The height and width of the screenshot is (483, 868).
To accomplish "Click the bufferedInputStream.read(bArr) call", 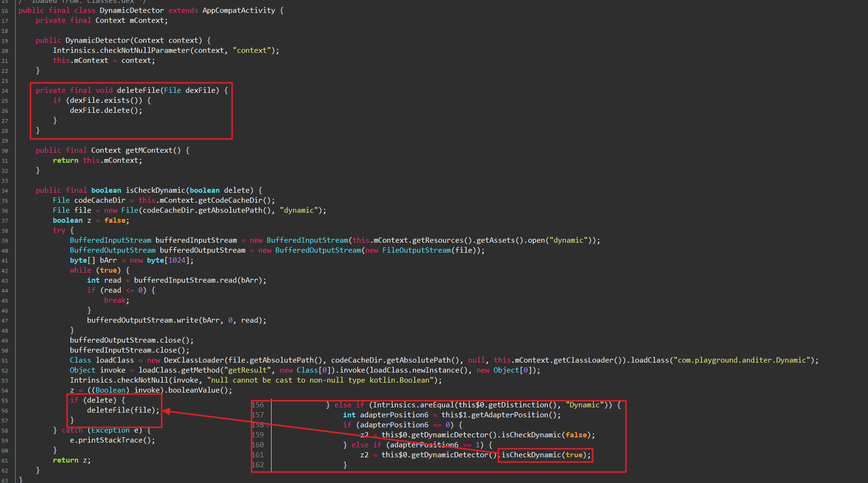I will tap(198, 280).
